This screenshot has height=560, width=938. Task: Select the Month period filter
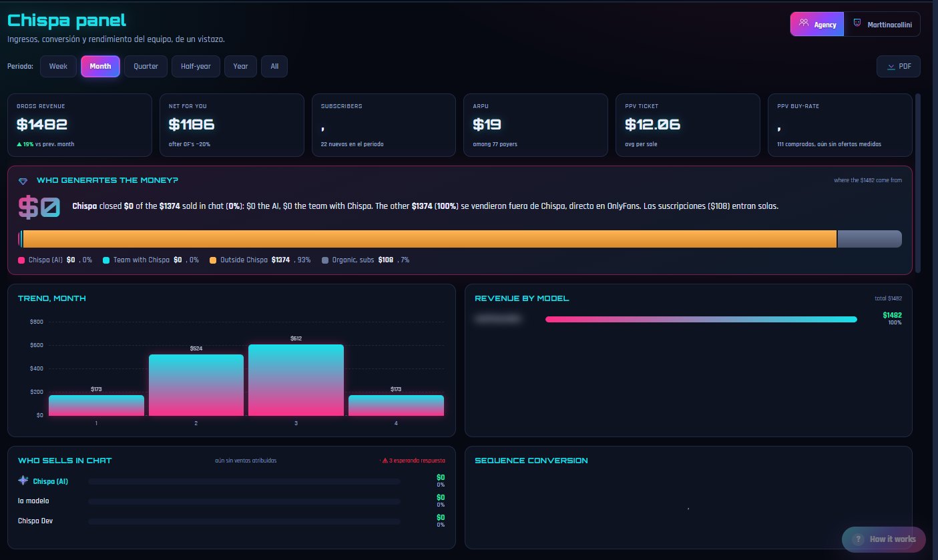tap(100, 66)
